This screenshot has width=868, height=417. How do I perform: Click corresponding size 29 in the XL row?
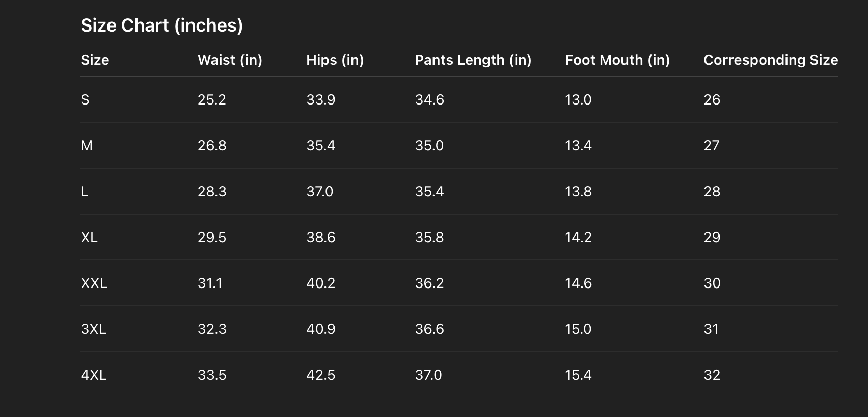[x=712, y=238]
